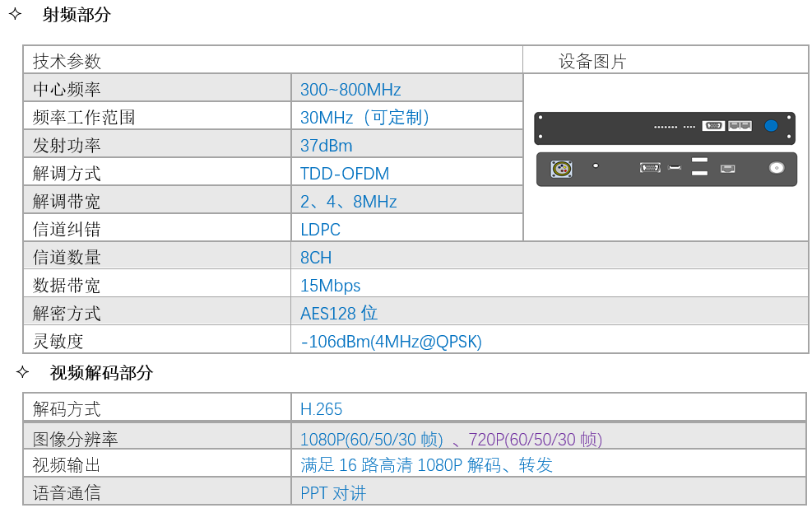The height and width of the screenshot is (508, 812).
Task: Click the 信道数量 label cell
Action: tap(157, 256)
